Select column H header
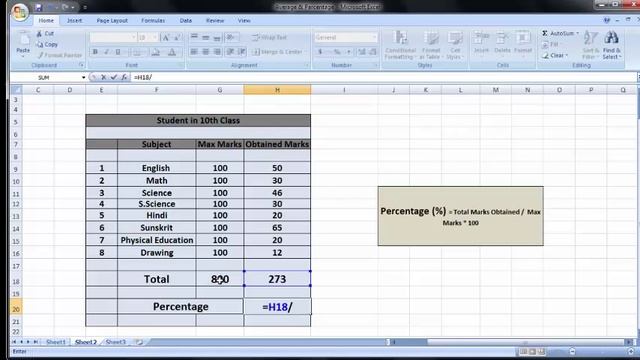The height and width of the screenshot is (360, 640). pos(277,90)
